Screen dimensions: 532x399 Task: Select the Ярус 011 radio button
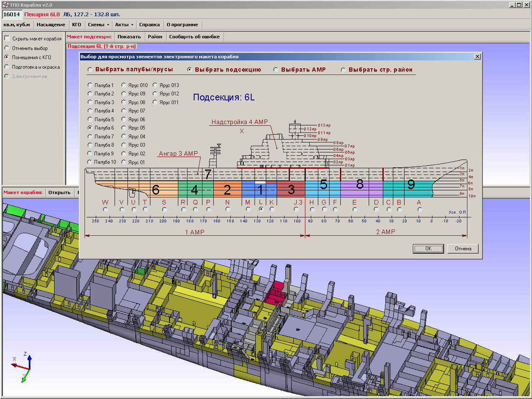click(x=155, y=102)
